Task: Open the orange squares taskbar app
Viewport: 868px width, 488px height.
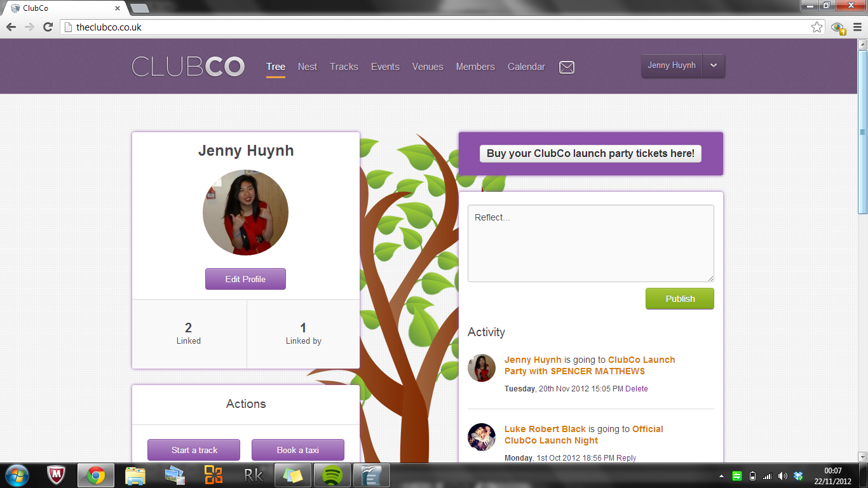Action: (x=214, y=475)
